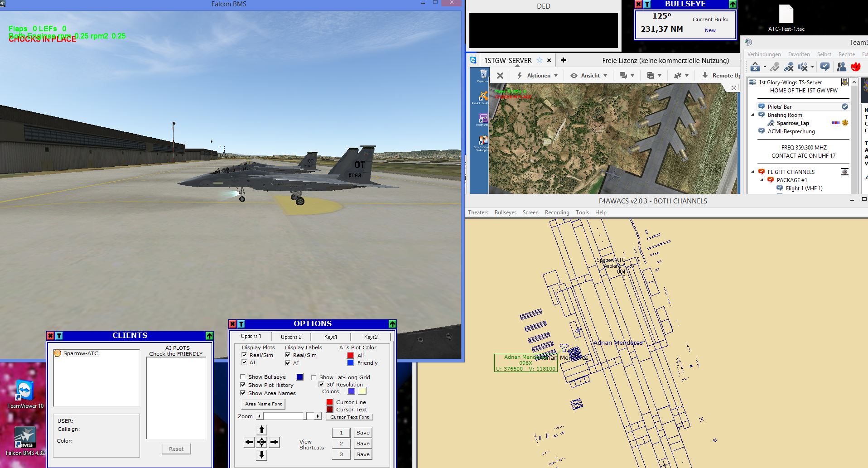Enable Show Bullseye checkbox
The height and width of the screenshot is (468, 868).
(243, 376)
